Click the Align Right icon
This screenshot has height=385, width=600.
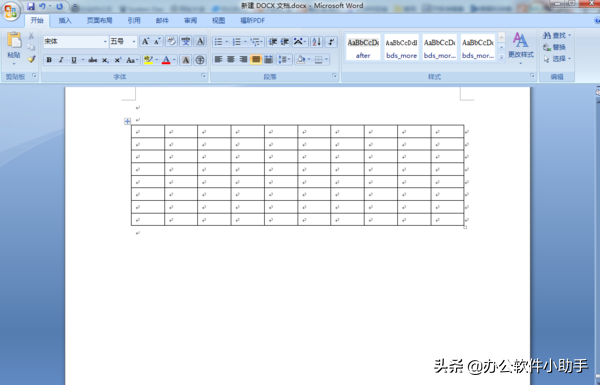pyautogui.click(x=243, y=59)
